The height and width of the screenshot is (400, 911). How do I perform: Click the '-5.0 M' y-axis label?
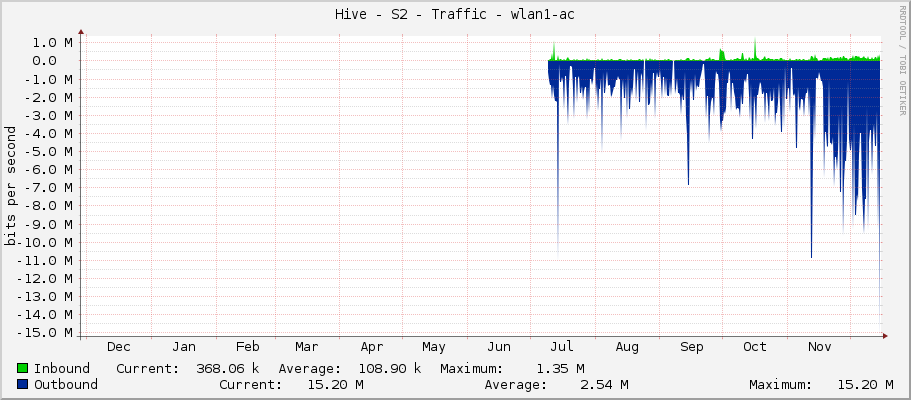[x=49, y=152]
